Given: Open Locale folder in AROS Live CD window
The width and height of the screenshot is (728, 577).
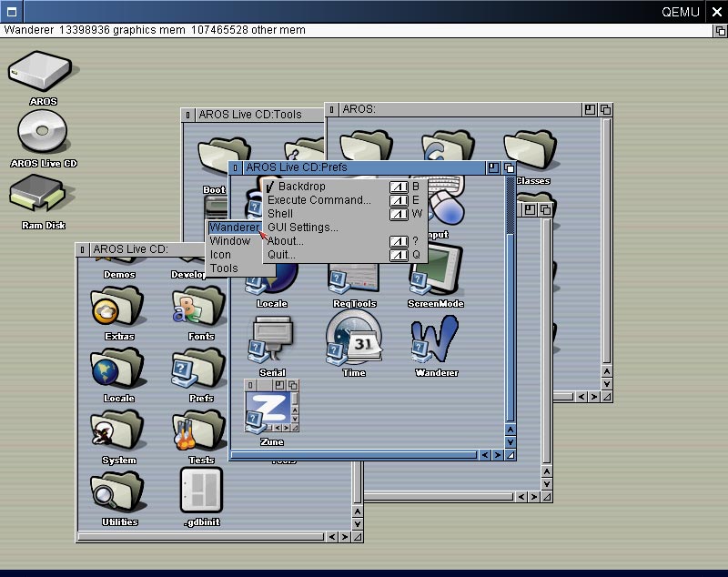Looking at the screenshot, I should pyautogui.click(x=118, y=369).
